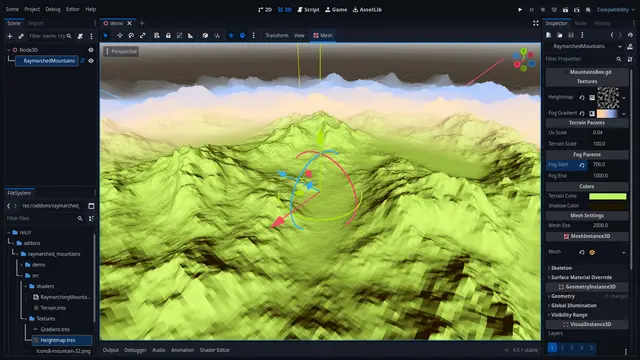Click the distraction-free mode expand icon
Screen dimensions: 640x360
pos(536,23)
